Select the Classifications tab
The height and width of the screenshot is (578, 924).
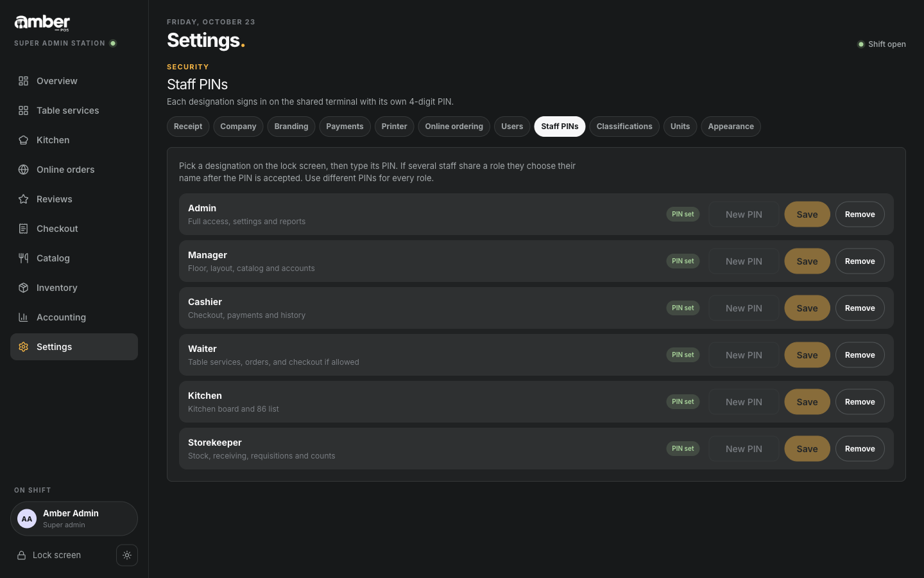pyautogui.click(x=624, y=127)
